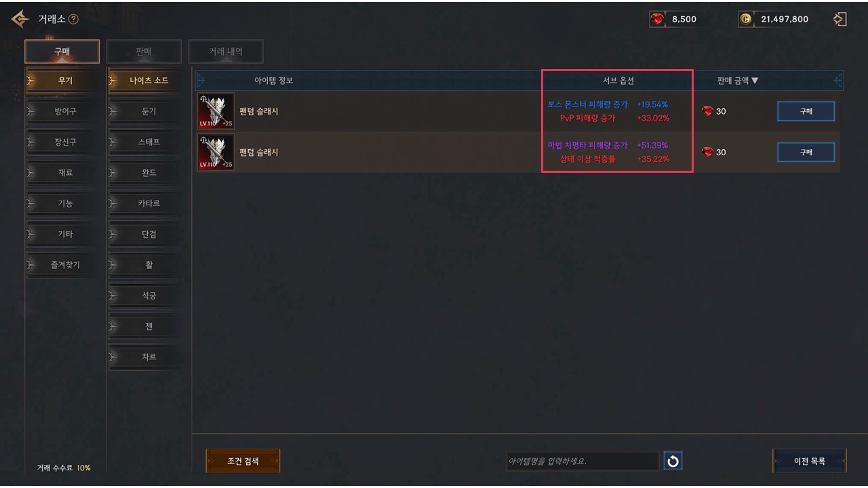Select the 장신구 category
Viewport: 868px width, 488px height.
click(x=65, y=142)
